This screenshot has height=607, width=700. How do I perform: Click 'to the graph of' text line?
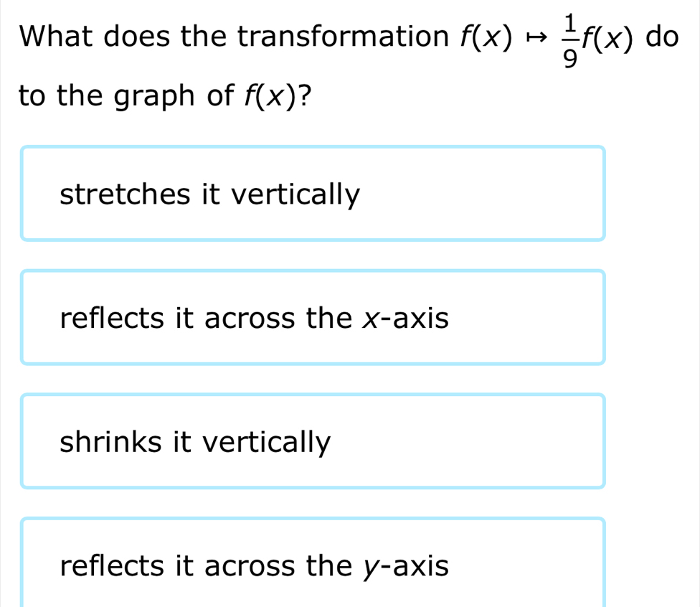[115, 95]
